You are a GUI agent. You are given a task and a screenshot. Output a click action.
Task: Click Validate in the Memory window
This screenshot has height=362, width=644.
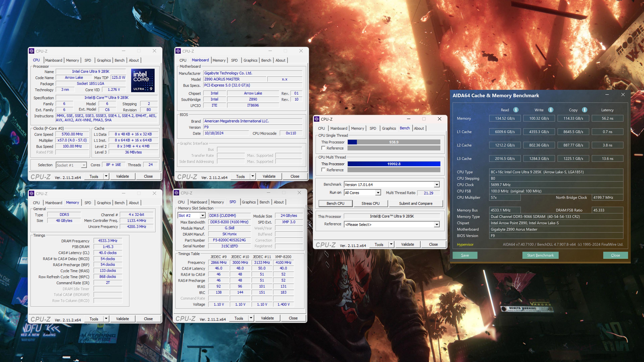122,319
